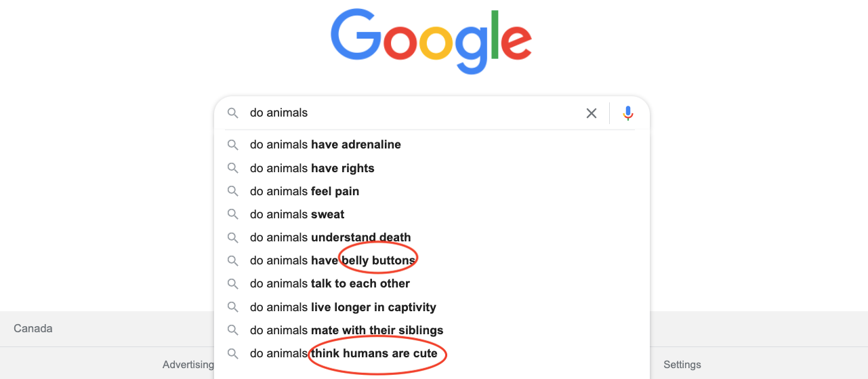Select suggestion 'do animals have rights'
This screenshot has height=379, width=868.
tap(432, 168)
